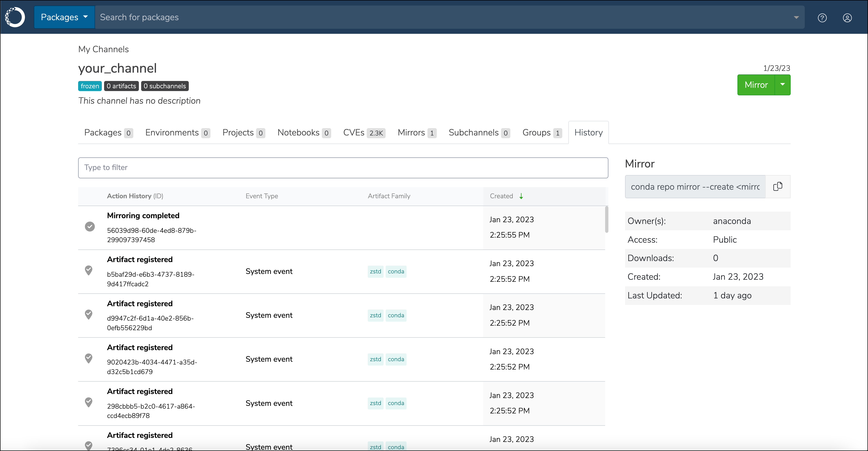Click shield icon for artifact d9947c2f
868x451 pixels.
89,314
